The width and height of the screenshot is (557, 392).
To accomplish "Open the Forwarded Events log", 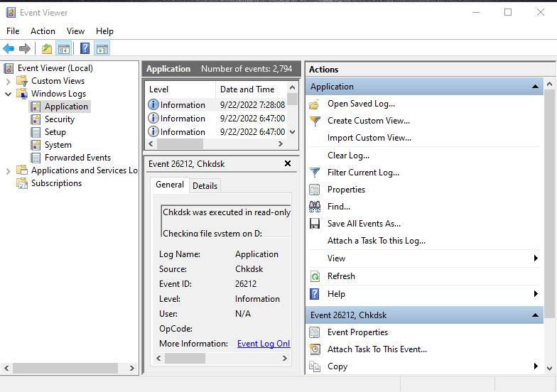I will point(77,158).
